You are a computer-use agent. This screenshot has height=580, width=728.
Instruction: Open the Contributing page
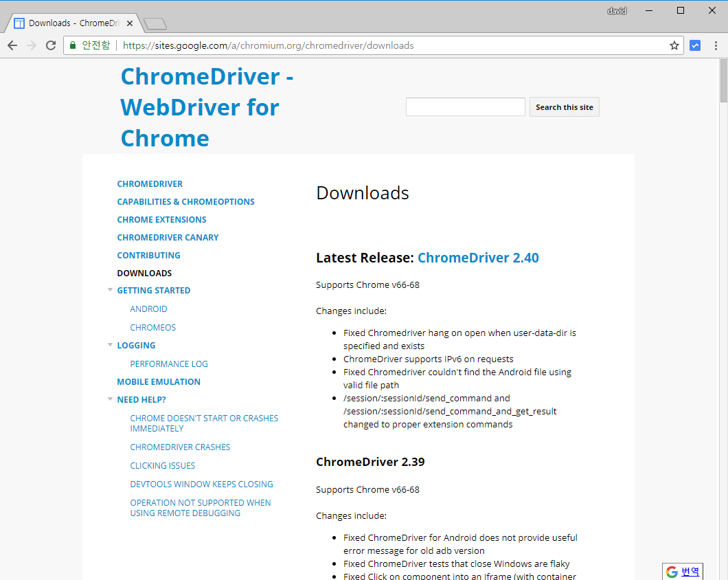coord(148,255)
